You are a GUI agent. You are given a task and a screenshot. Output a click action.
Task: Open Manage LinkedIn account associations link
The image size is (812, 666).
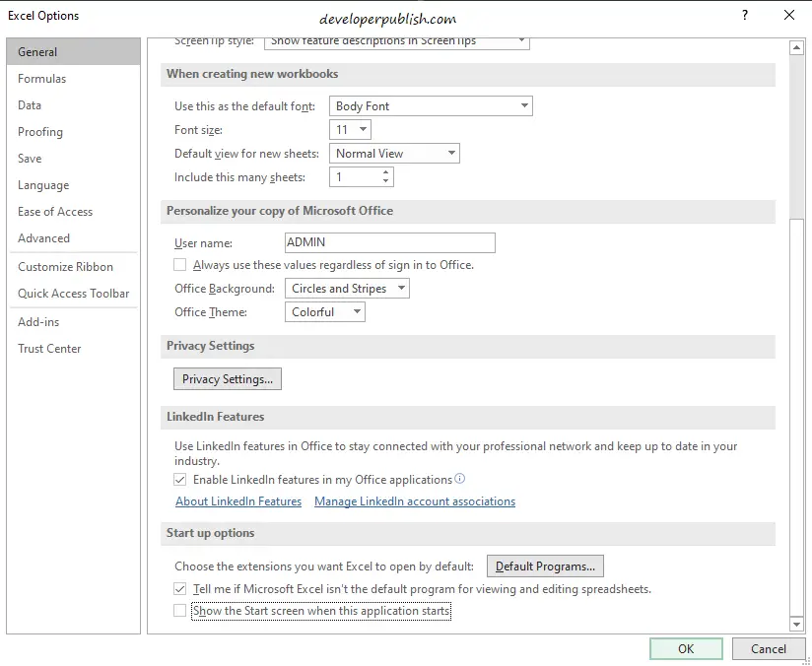tap(415, 501)
